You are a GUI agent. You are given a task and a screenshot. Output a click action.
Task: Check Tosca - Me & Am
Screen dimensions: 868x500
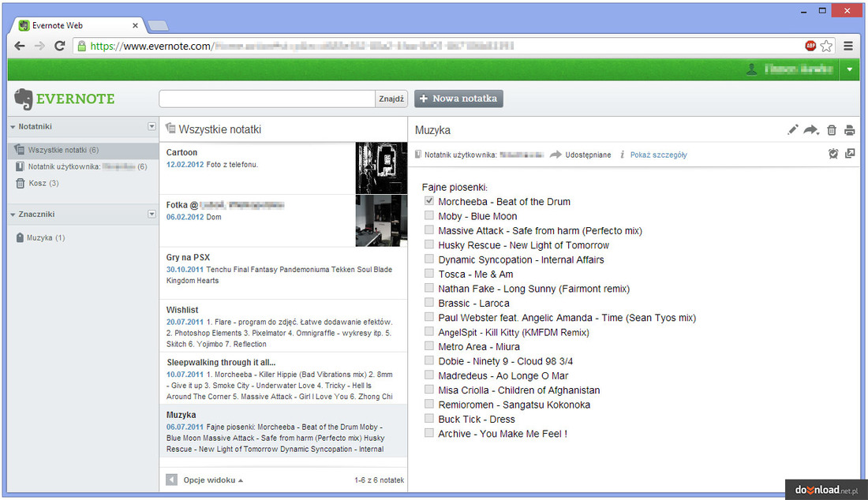tap(429, 273)
